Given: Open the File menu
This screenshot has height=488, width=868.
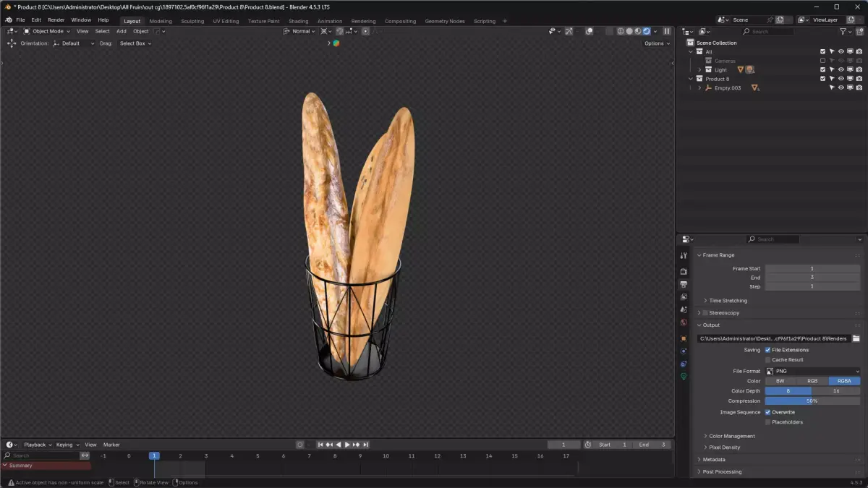Looking at the screenshot, I should (x=20, y=20).
